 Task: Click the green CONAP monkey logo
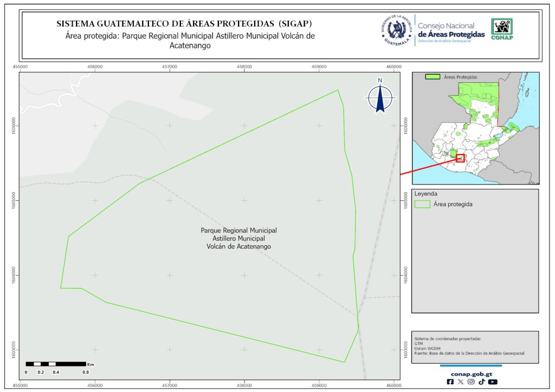[501, 29]
